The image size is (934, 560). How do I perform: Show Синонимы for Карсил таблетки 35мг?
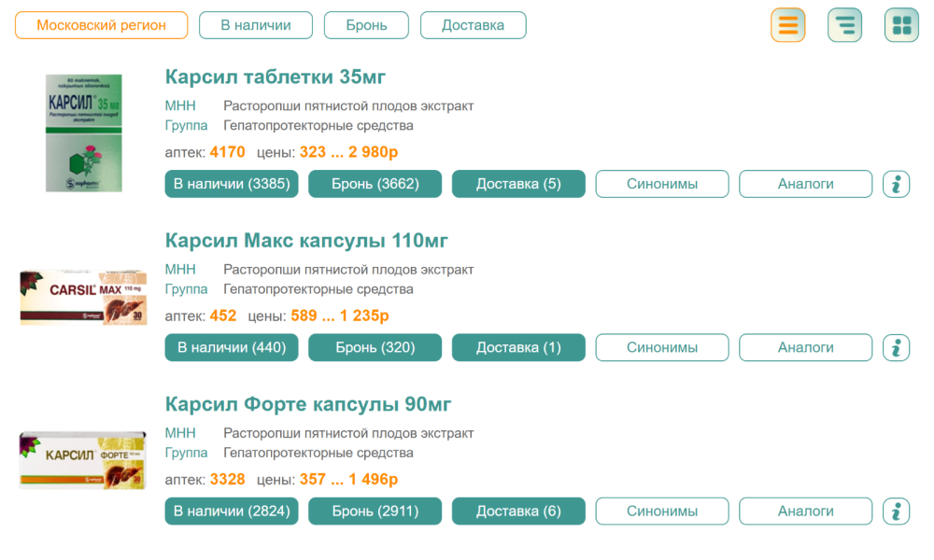(662, 184)
